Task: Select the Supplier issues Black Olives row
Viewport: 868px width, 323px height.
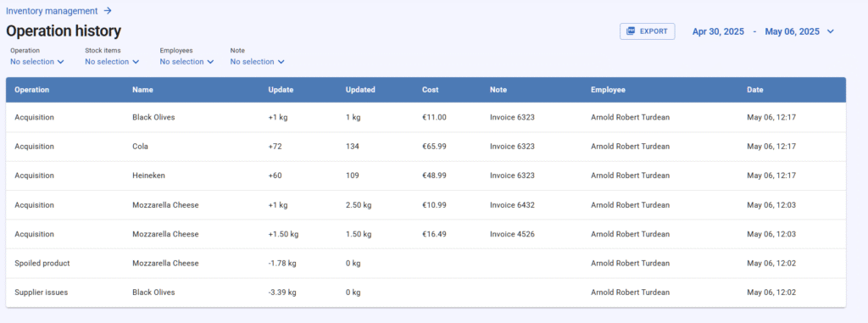Action: click(426, 292)
